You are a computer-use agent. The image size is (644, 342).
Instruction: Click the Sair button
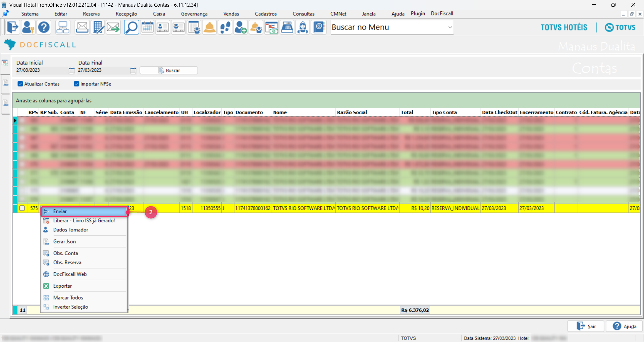pyautogui.click(x=586, y=326)
